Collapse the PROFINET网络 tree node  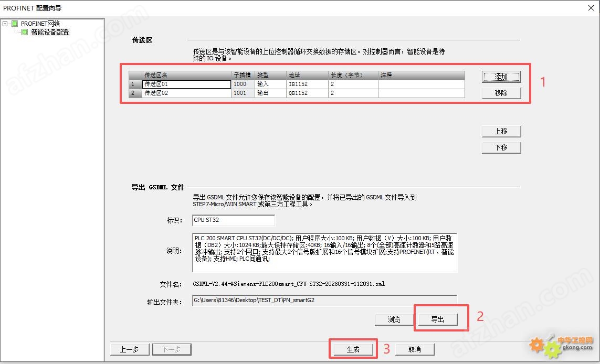(5, 24)
